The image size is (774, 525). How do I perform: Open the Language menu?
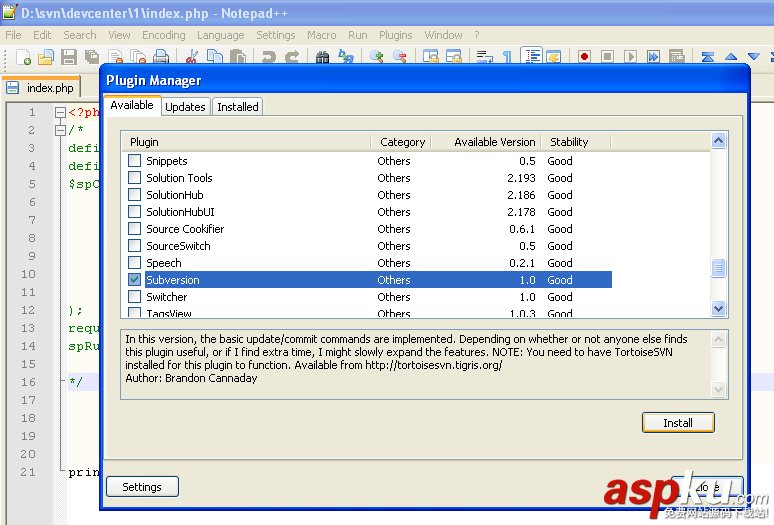(221, 35)
